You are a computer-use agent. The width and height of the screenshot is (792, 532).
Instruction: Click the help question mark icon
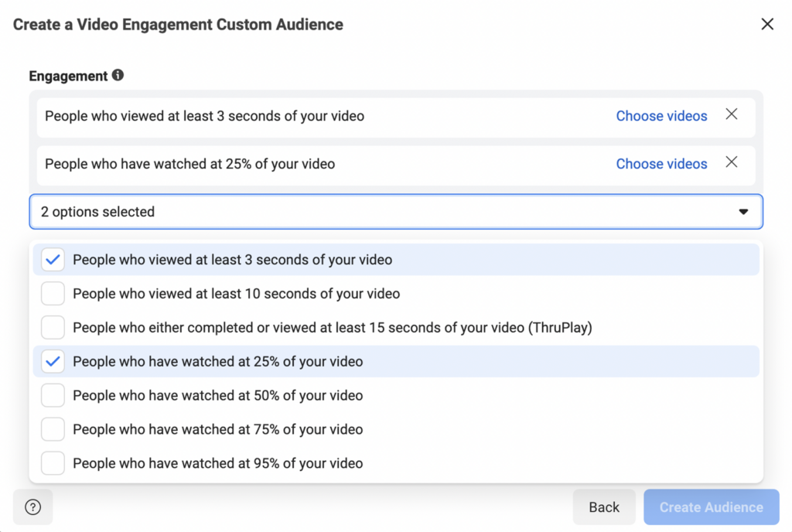pyautogui.click(x=32, y=506)
